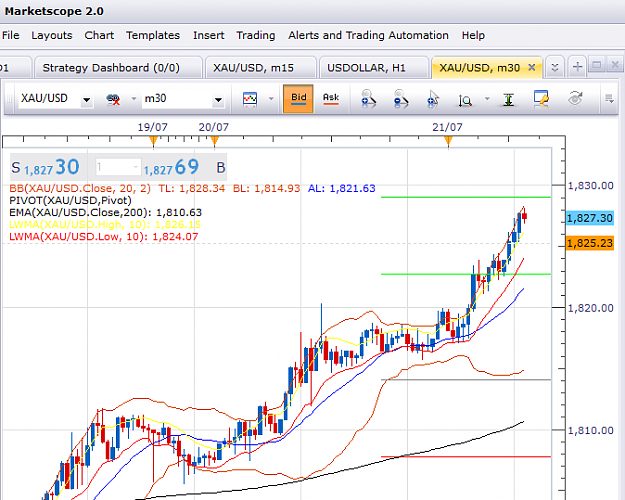Select the cursor zoom tool
The width and height of the screenshot is (625, 500).
(x=433, y=98)
